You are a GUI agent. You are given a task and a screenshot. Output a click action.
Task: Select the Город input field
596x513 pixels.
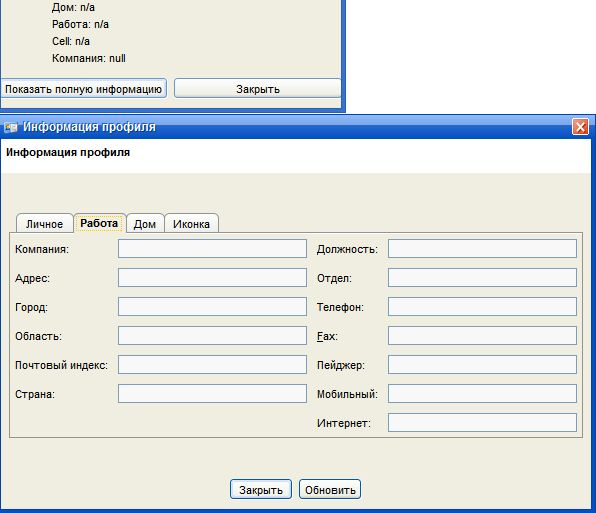pos(212,306)
